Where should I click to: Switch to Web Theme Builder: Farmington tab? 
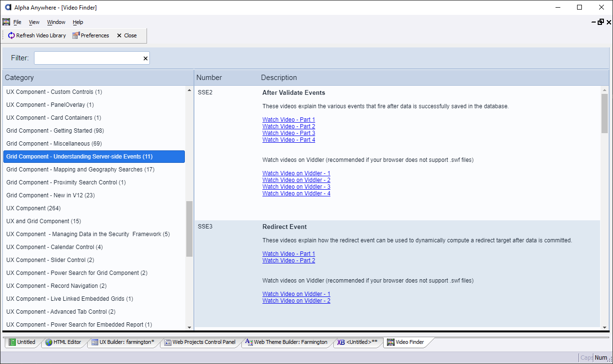point(286,342)
